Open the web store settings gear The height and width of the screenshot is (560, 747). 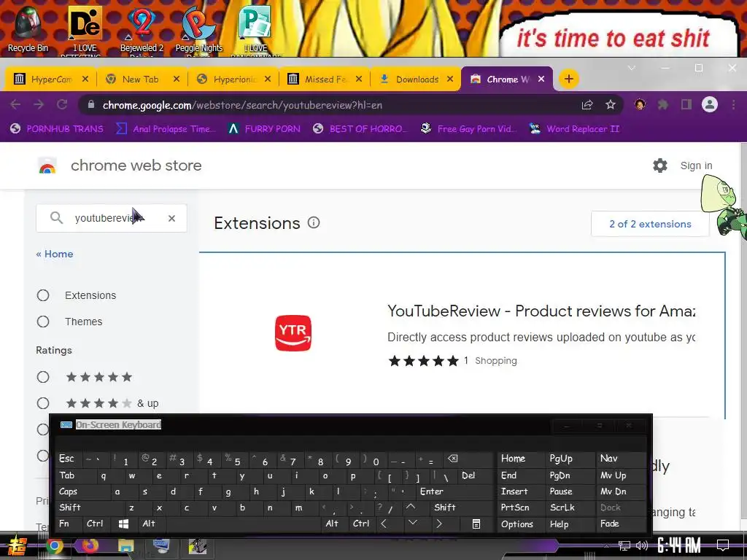(659, 166)
